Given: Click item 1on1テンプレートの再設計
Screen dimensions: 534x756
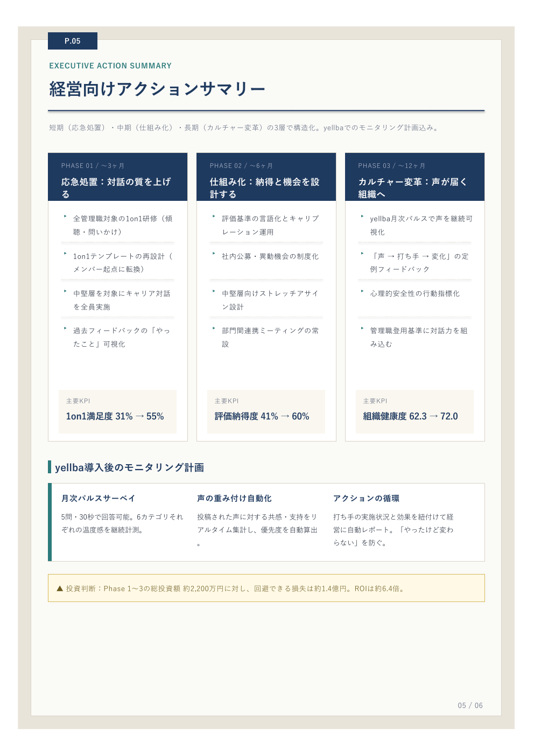Looking at the screenshot, I should point(123,263).
